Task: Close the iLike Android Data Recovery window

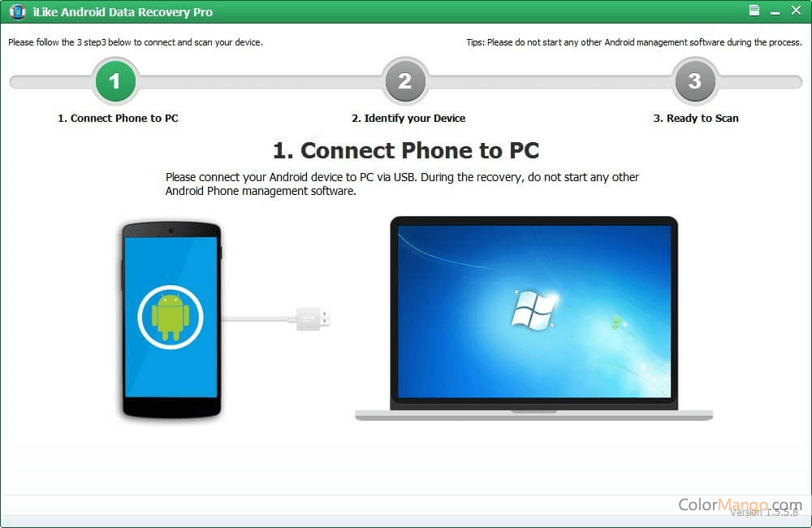Action: click(x=796, y=11)
